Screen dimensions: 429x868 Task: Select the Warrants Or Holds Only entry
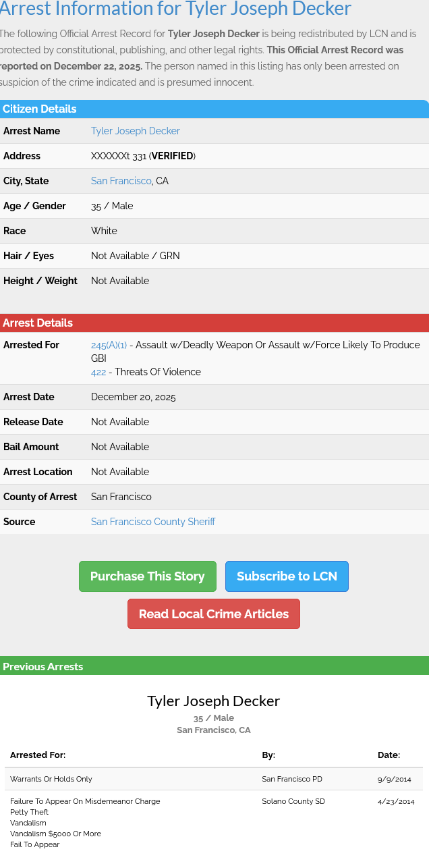[51, 779]
